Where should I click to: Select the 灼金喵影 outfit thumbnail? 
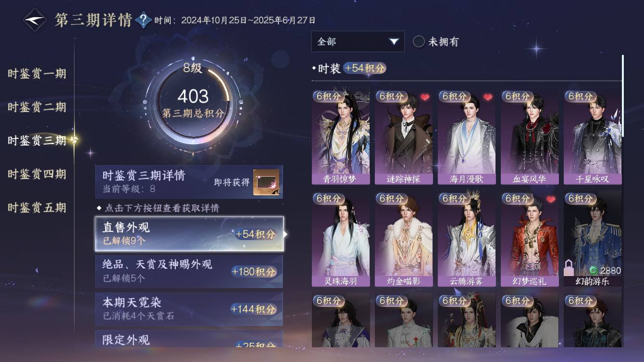pos(404,239)
